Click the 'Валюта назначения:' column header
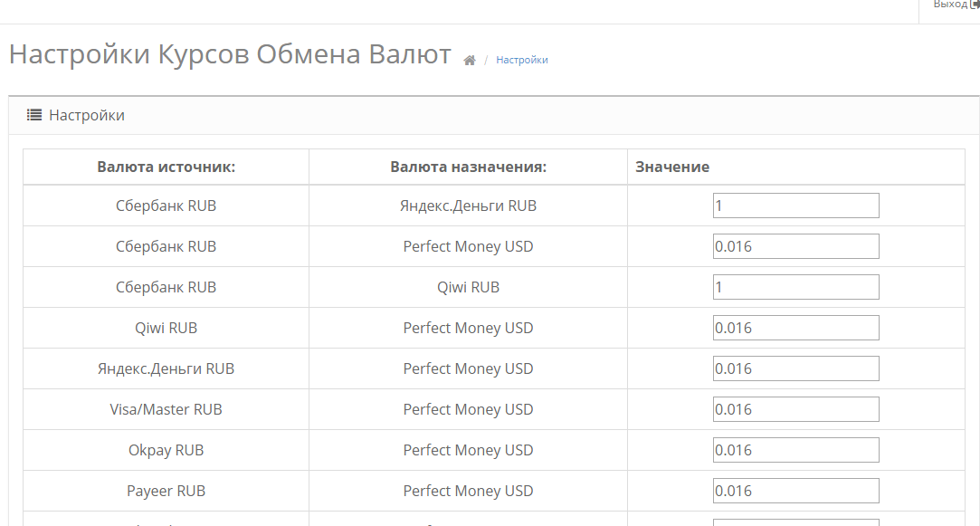Viewport: 980px width, 526px height. point(468,167)
